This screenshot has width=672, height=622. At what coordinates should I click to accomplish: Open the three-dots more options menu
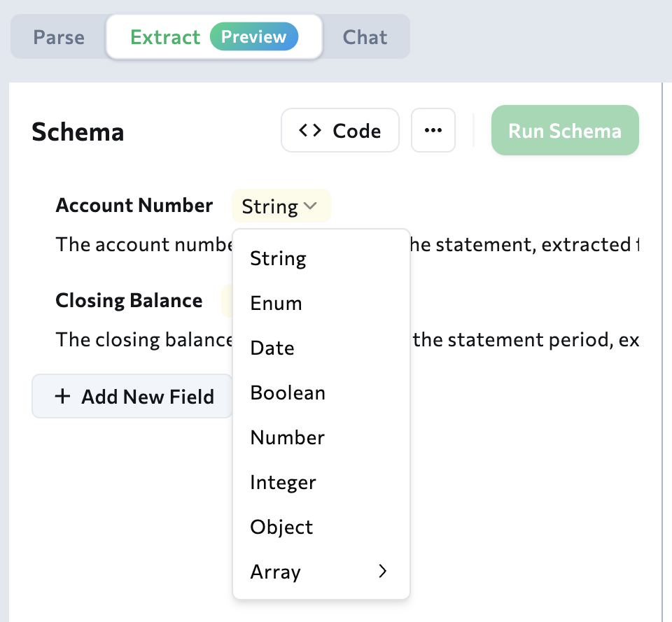tap(433, 131)
